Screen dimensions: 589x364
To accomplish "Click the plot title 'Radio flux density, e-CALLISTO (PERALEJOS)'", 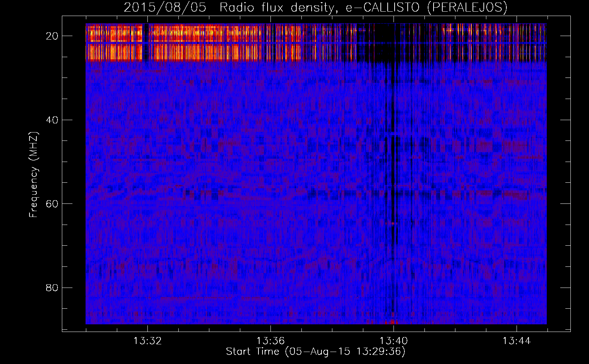I will tap(363, 7).
